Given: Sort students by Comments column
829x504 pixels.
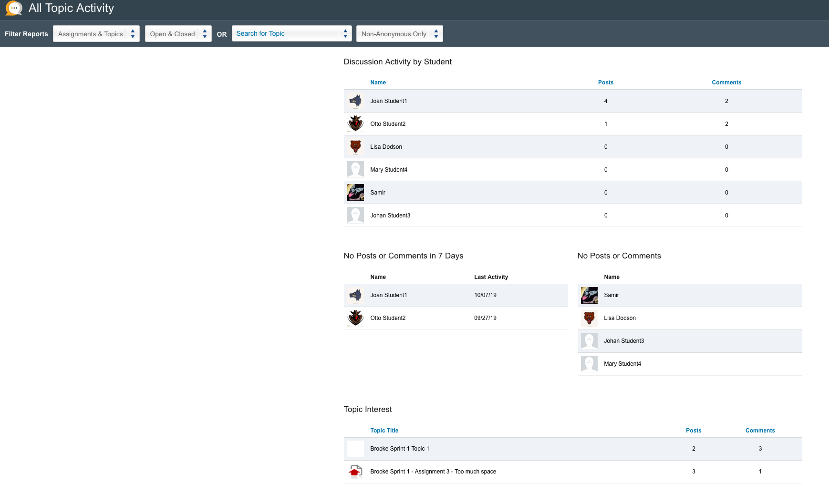Looking at the screenshot, I should coord(726,82).
